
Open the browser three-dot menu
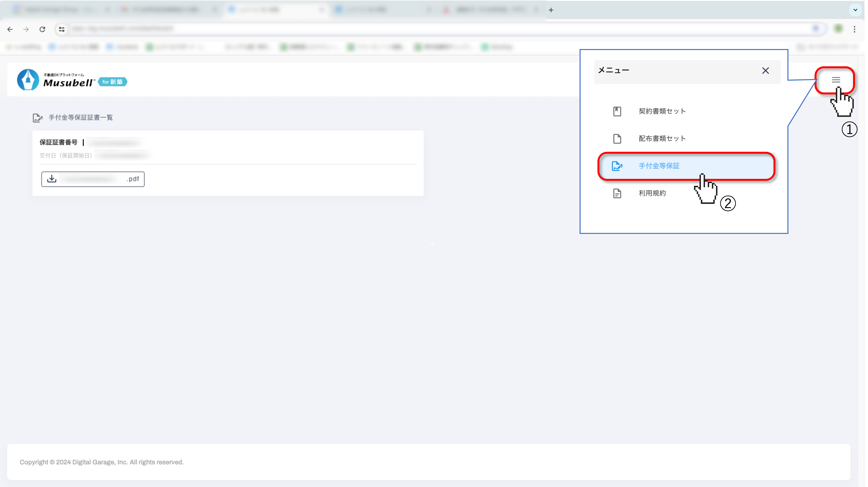(x=854, y=29)
